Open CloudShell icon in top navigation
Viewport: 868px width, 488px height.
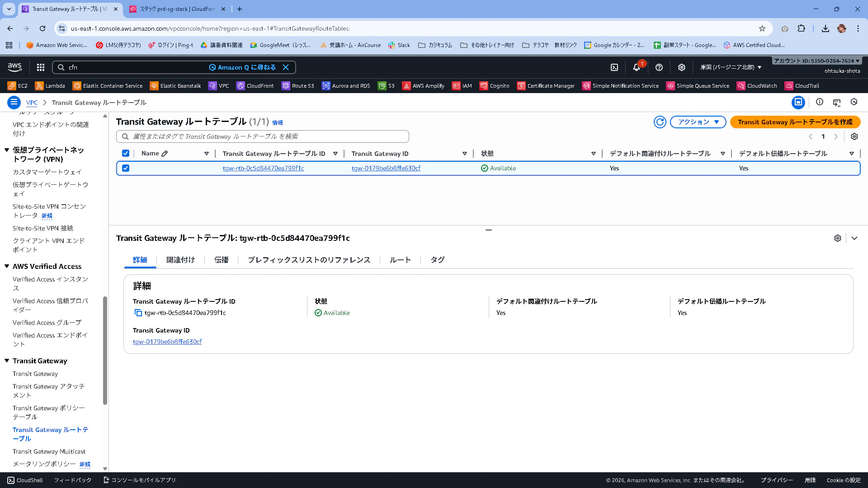[614, 67]
